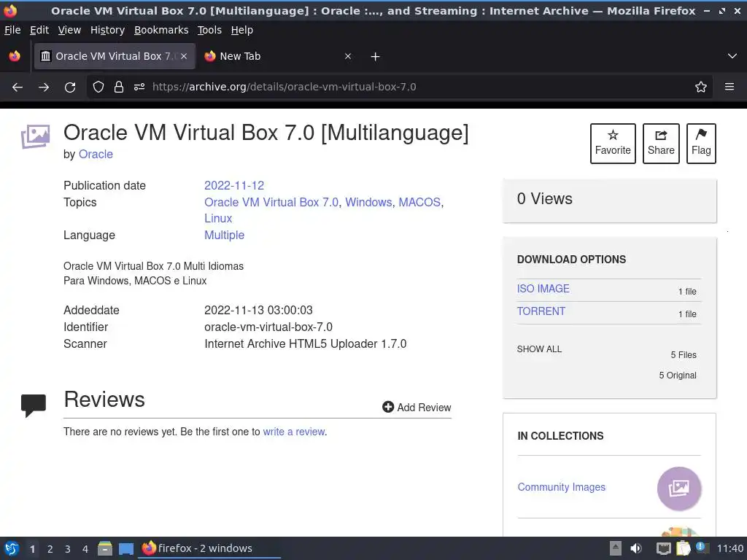
Task: Go forward one page
Action: 44,87
